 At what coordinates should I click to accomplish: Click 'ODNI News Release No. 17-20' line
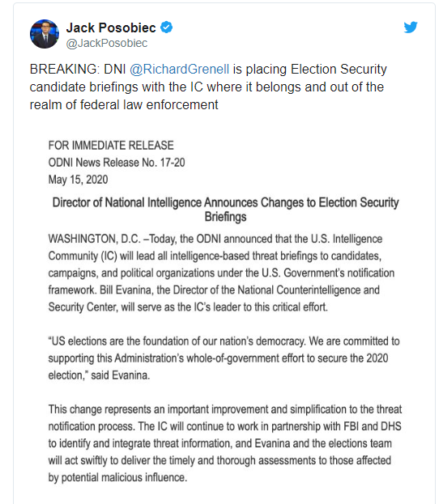tap(117, 163)
